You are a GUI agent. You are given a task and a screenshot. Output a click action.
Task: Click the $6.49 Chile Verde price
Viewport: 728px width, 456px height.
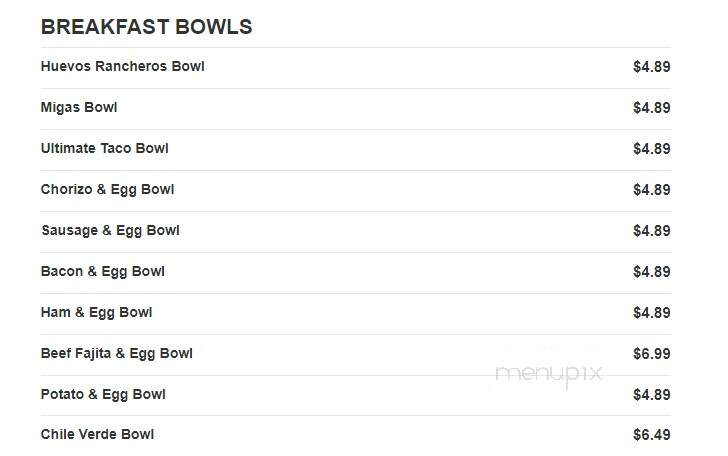pyautogui.click(x=652, y=435)
